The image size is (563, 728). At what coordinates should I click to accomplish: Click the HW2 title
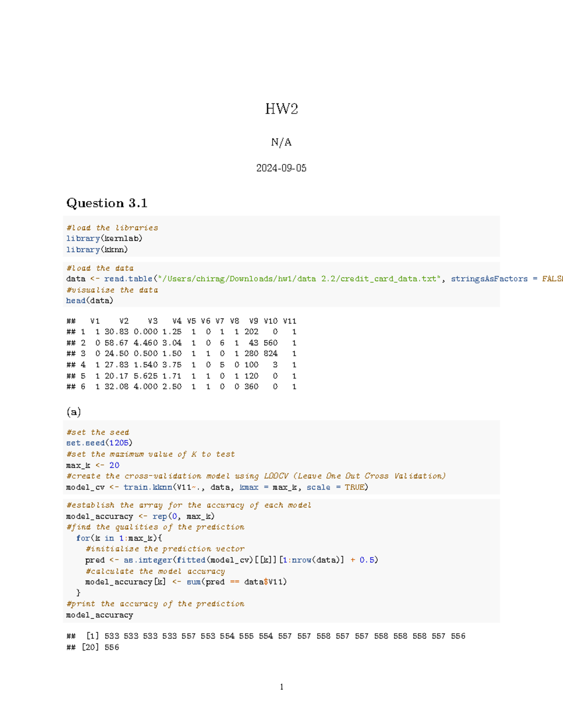pos(281,109)
